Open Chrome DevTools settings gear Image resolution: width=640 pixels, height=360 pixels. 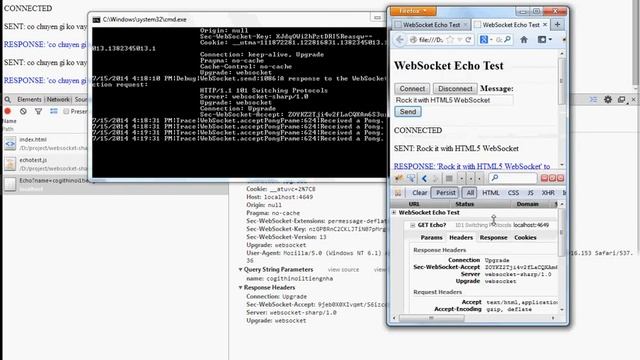(608, 99)
